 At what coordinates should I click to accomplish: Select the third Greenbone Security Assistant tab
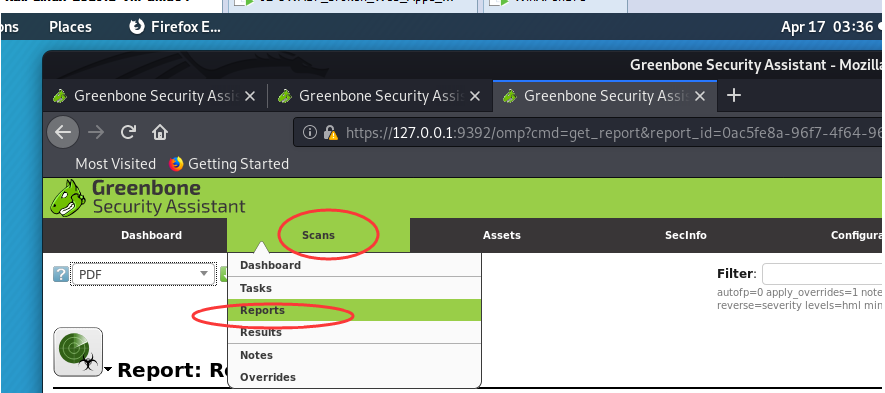pos(605,96)
